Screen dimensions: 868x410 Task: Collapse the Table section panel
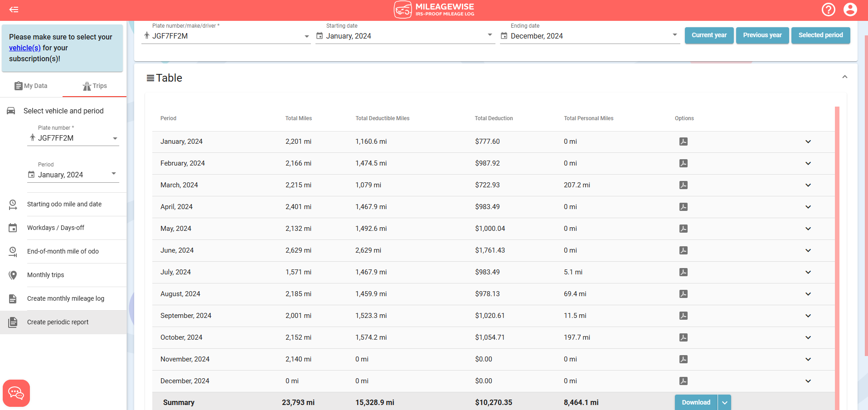844,77
